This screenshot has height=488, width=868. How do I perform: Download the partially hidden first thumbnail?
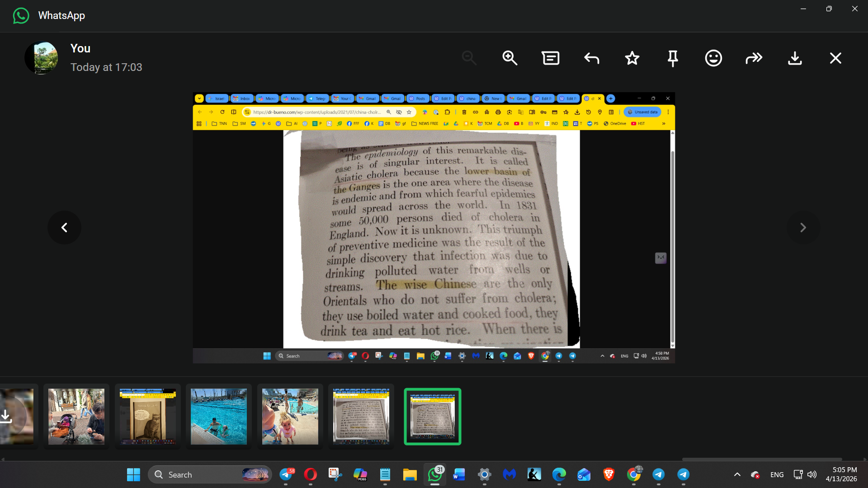pos(6,416)
